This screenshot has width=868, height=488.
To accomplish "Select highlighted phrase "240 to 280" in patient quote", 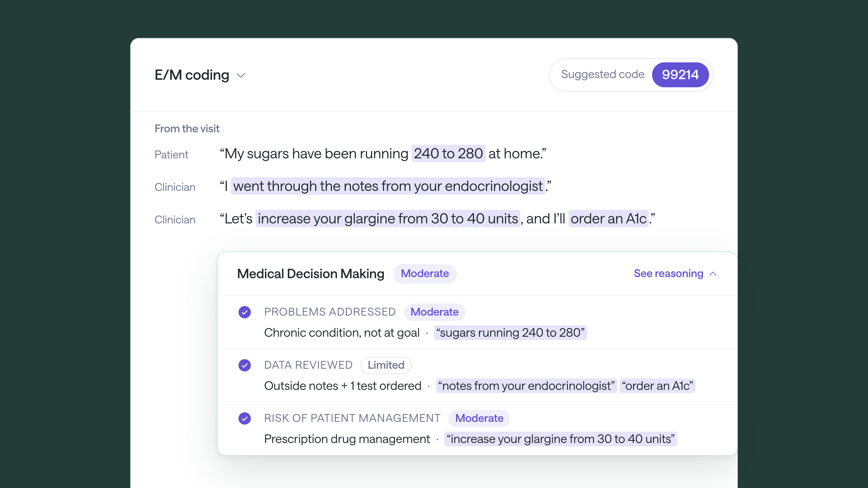I will (x=448, y=153).
